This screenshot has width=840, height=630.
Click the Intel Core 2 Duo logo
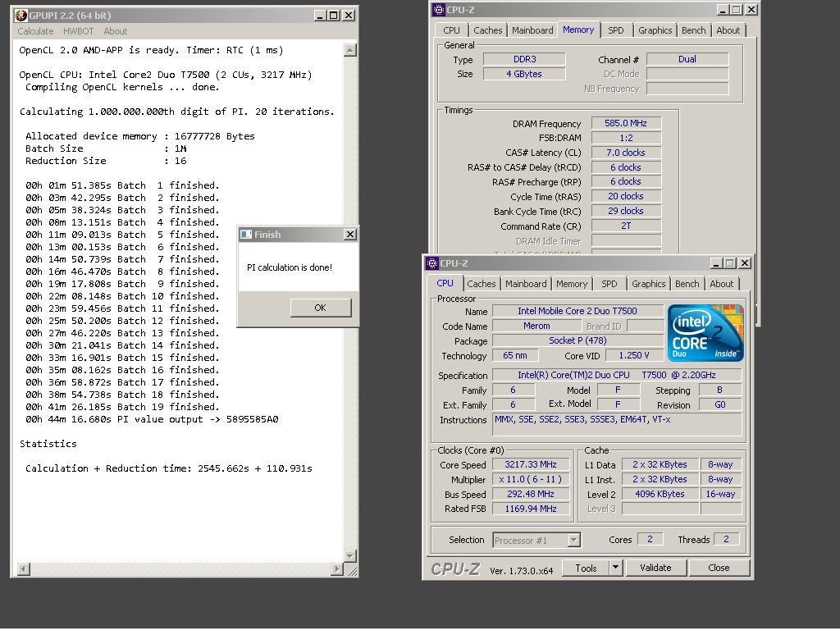705,333
